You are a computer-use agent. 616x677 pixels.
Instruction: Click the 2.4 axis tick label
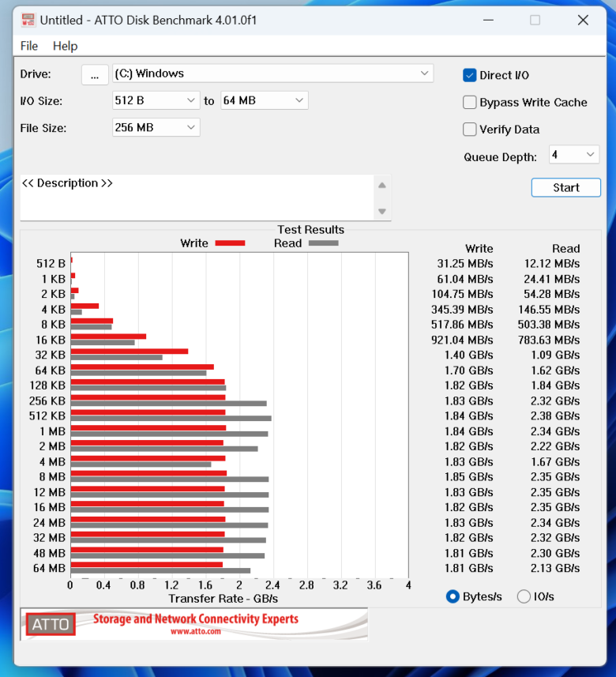click(x=272, y=585)
